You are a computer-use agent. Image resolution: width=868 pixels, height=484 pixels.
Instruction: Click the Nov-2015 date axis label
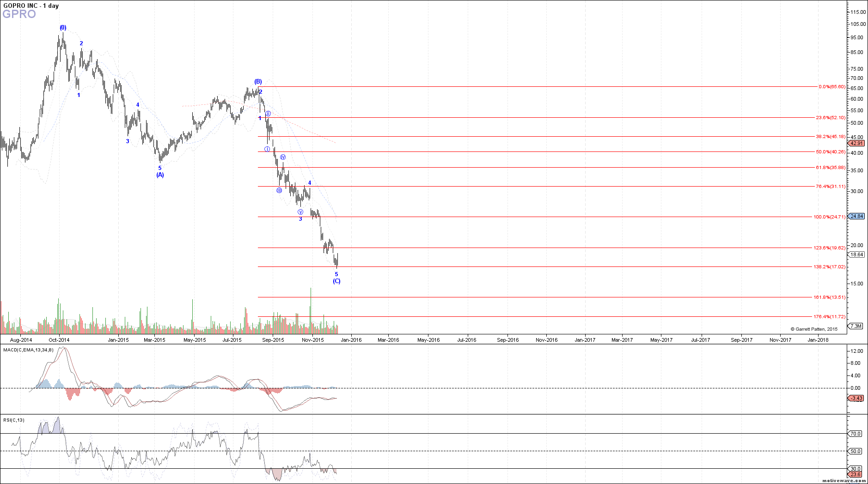pos(313,340)
